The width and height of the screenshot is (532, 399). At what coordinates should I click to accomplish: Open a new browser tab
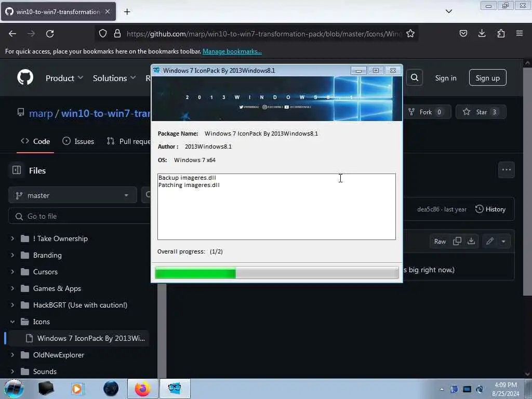click(x=127, y=12)
